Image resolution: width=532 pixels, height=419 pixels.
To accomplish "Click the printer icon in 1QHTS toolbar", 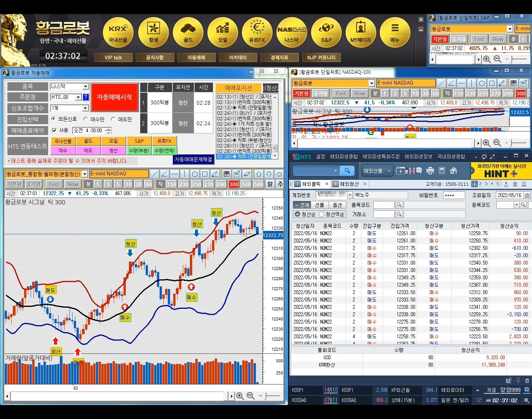I will point(430,171).
